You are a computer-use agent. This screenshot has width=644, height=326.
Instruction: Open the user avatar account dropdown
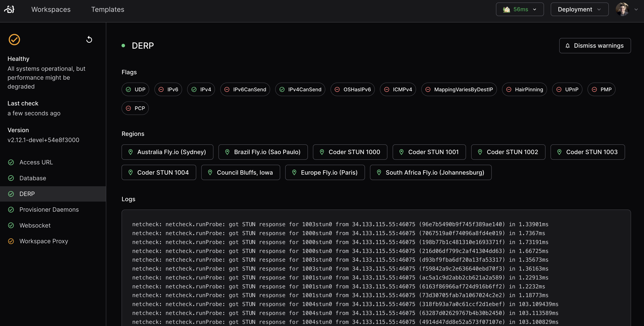pyautogui.click(x=623, y=9)
